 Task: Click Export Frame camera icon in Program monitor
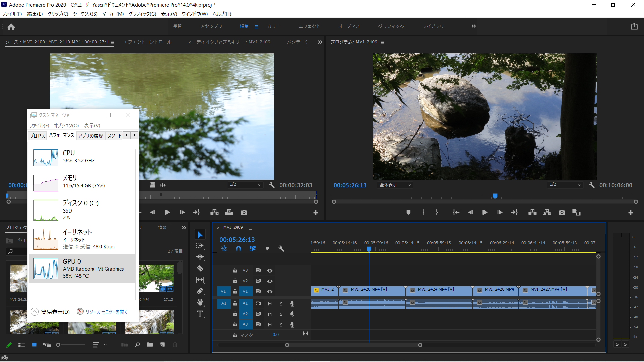coord(562,212)
